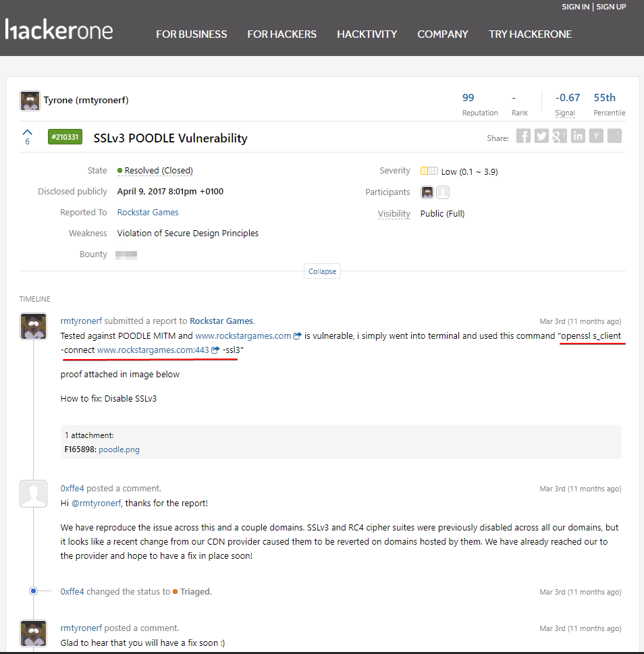
Task: Click the HackerOne logo
Action: 59,30
